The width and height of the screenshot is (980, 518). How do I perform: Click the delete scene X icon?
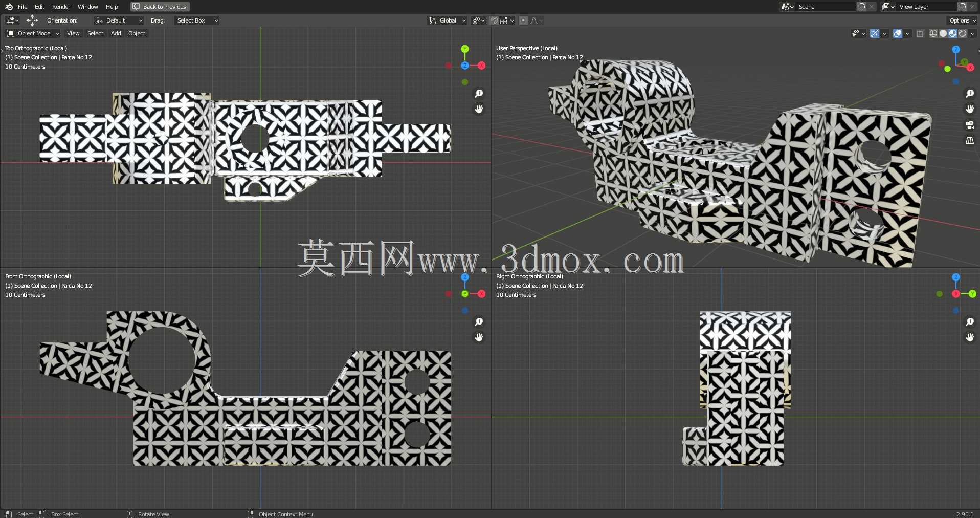[872, 7]
